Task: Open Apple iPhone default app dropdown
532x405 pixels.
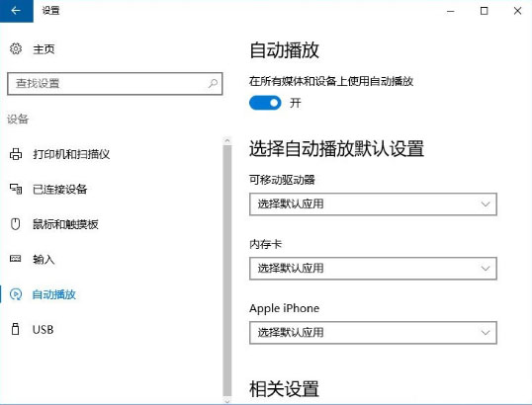Action: click(x=373, y=333)
